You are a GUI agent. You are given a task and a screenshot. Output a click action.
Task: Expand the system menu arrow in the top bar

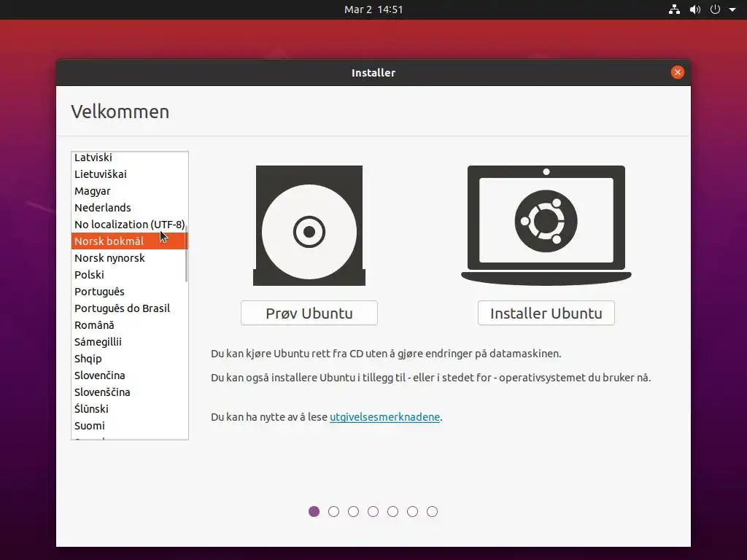click(732, 9)
